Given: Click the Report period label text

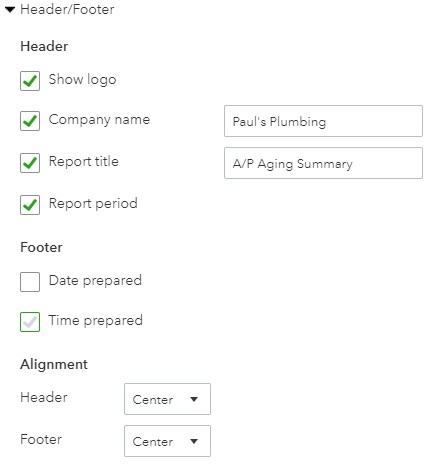Looking at the screenshot, I should click(93, 204).
